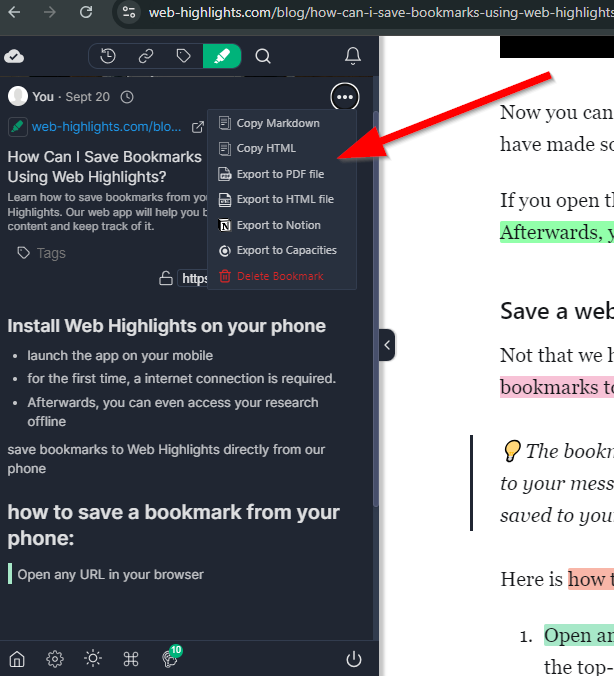Click green highlighted Afterwards text in article
The width and height of the screenshot is (614, 676).
(557, 232)
